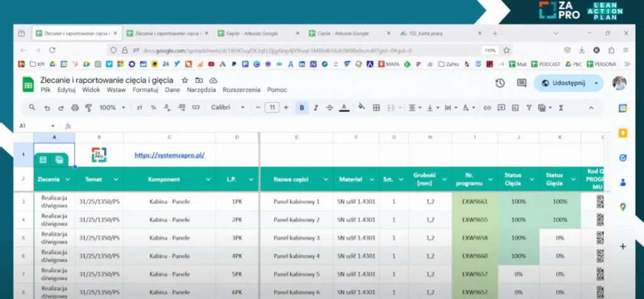Open version history clock icon
Image resolution: width=644 pixels, height=299 pixels.
[500, 83]
